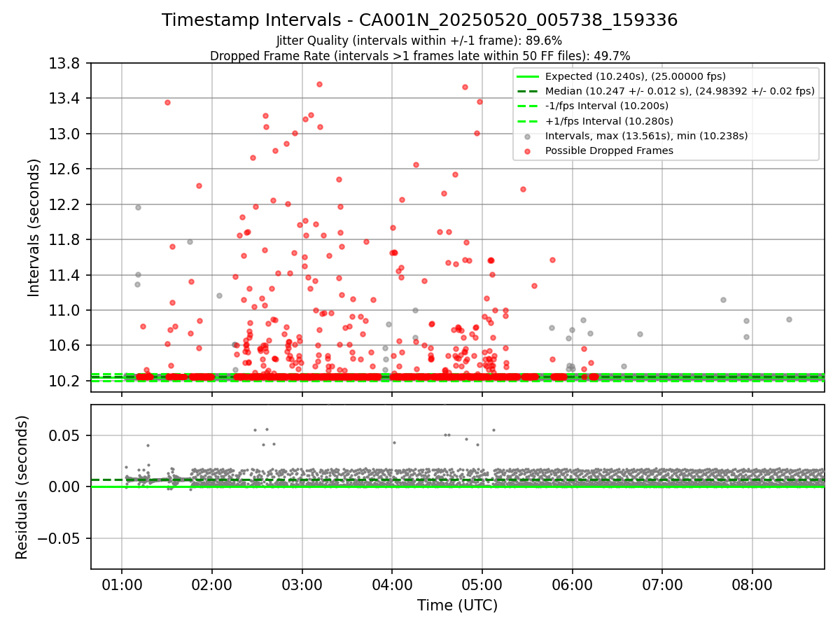This screenshot has height=630, width=840.
Task: Click the 06:00 time tick label
Action: click(x=573, y=585)
